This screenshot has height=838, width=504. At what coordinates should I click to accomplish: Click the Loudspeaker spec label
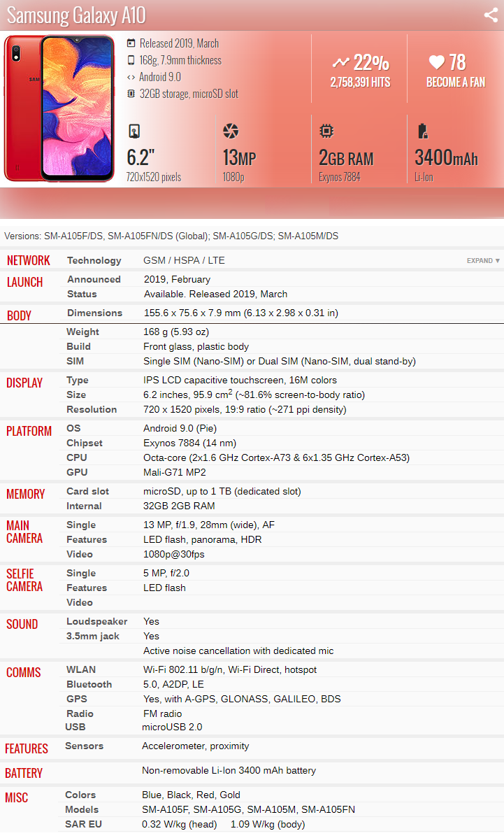tap(96, 621)
